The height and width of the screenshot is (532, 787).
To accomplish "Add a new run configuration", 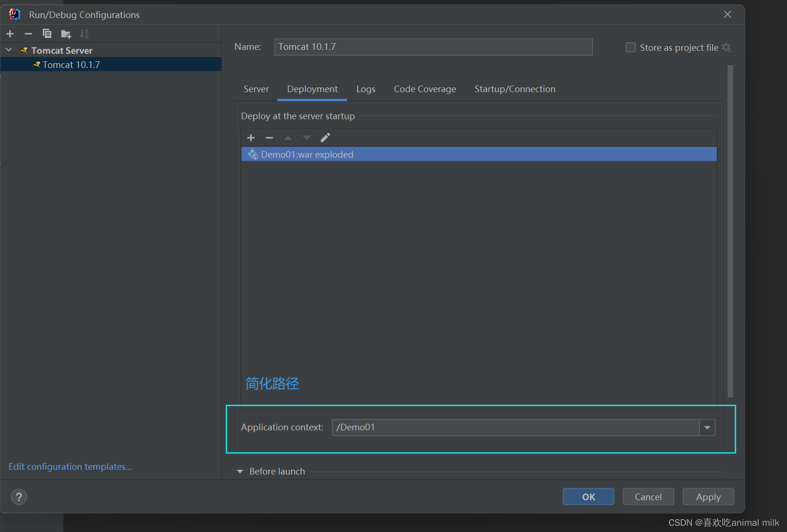I will [10, 33].
